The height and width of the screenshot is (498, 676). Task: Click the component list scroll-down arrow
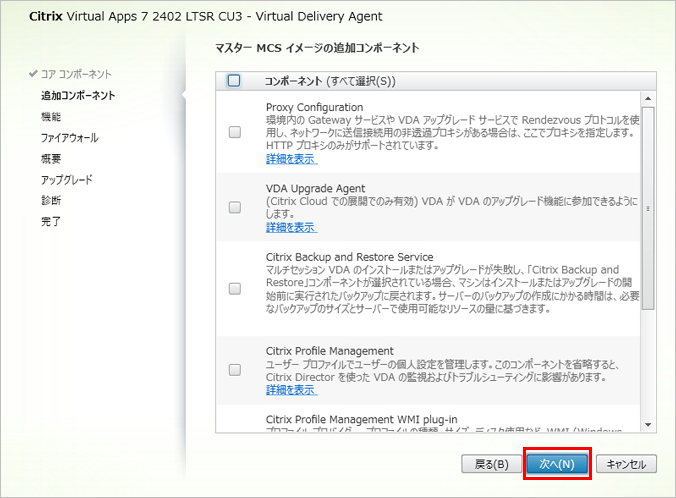[x=648, y=425]
